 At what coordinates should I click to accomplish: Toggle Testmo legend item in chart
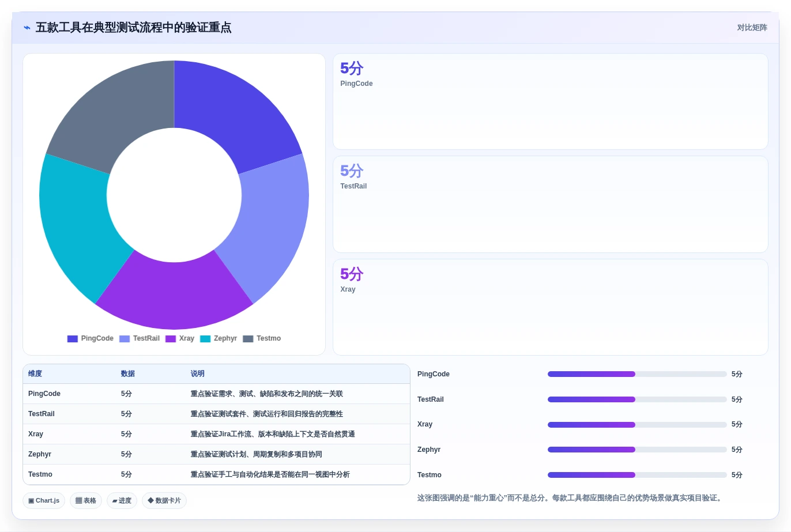pos(262,338)
